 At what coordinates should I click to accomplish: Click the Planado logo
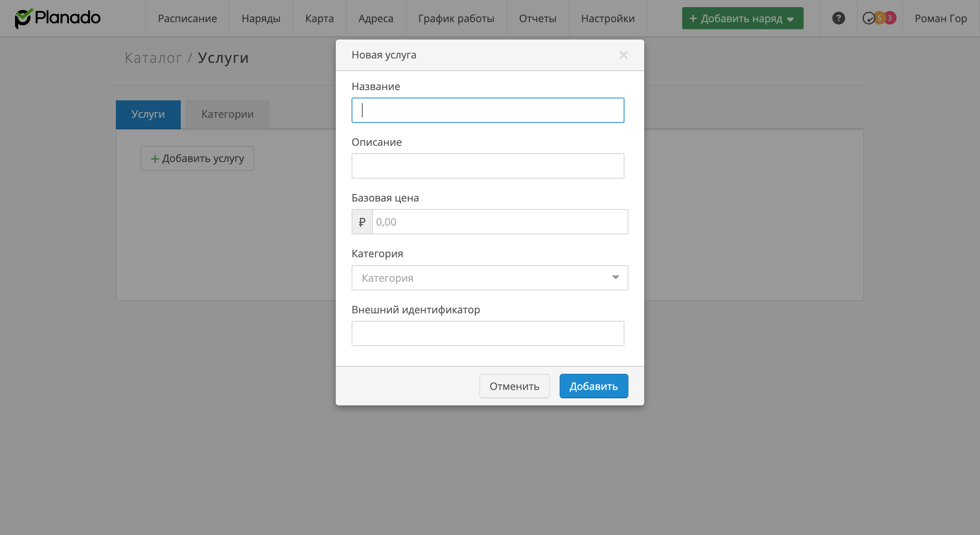click(58, 18)
